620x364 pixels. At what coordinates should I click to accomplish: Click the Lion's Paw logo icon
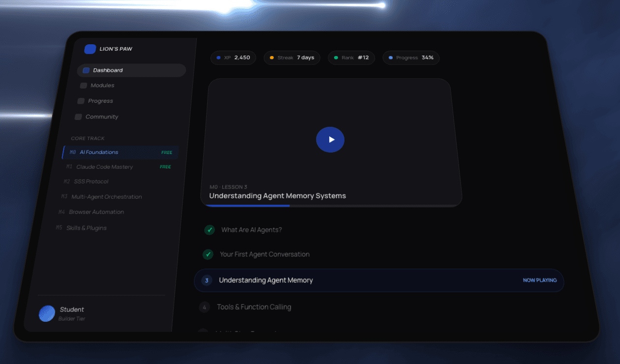[90, 49]
